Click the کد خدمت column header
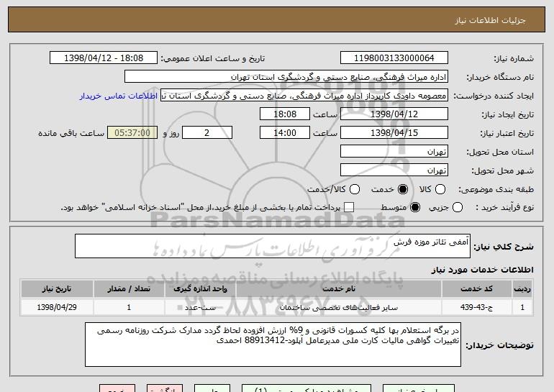554x392 pixels. 476,289
